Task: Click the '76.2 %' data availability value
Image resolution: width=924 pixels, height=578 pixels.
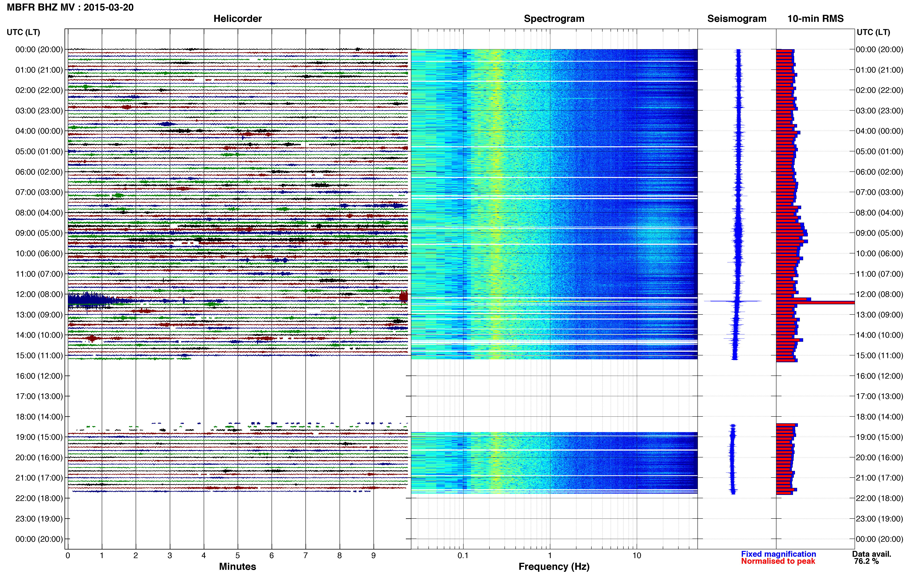Action: [866, 561]
